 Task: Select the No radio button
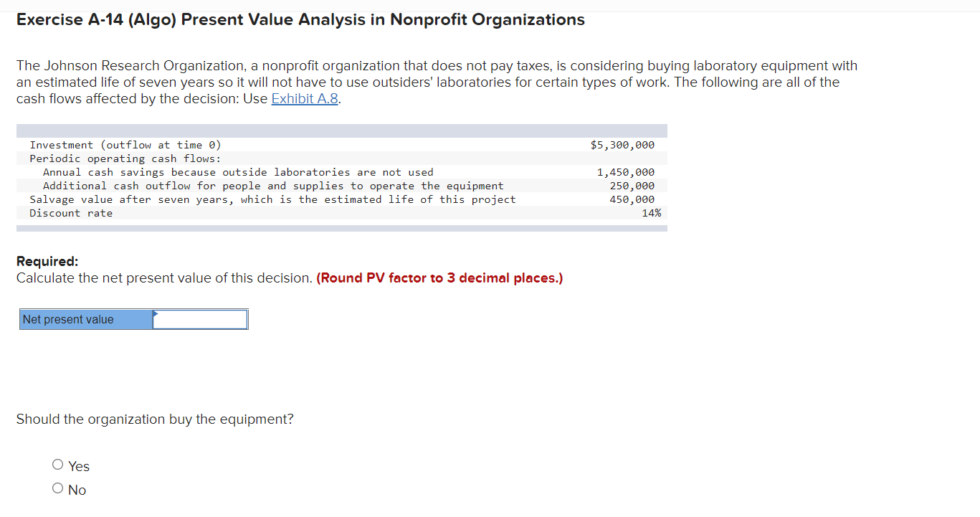(57, 488)
